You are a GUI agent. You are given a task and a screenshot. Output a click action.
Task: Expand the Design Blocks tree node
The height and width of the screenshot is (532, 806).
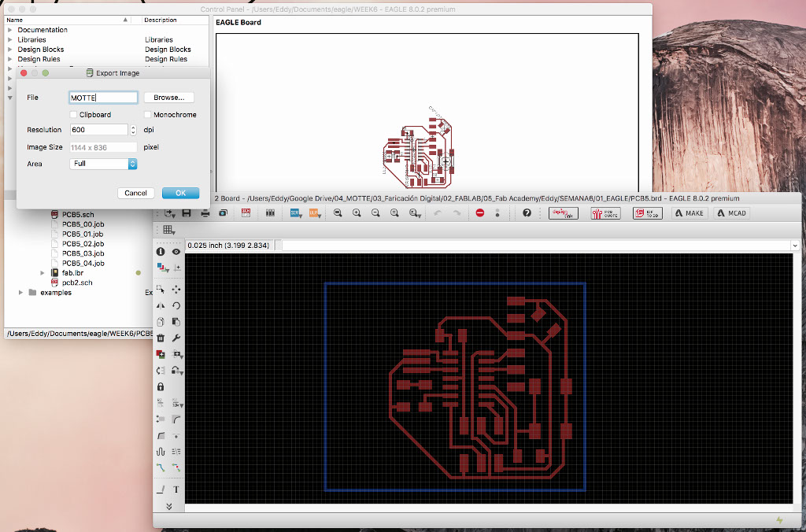point(9,50)
